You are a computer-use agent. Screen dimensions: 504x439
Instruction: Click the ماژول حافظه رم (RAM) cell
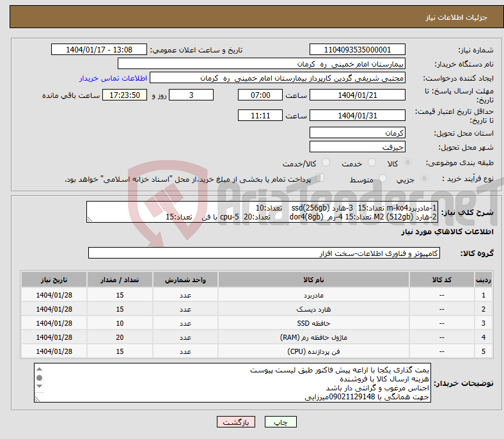click(313, 337)
